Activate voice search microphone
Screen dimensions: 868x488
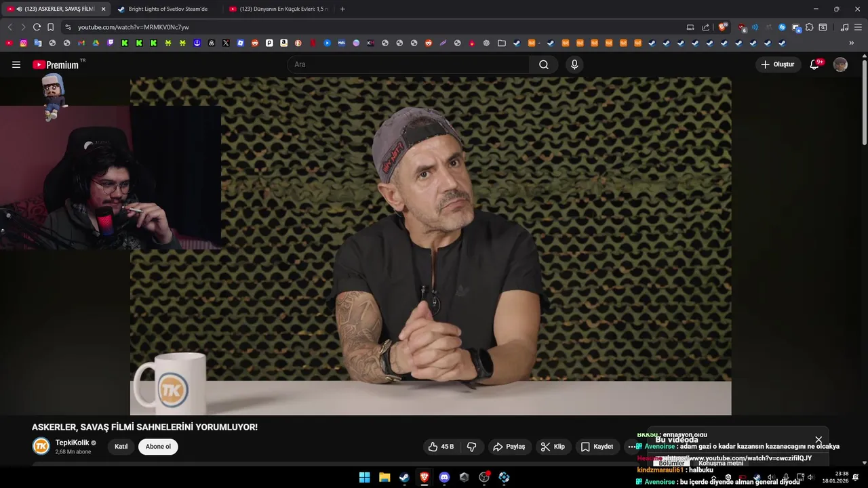574,64
